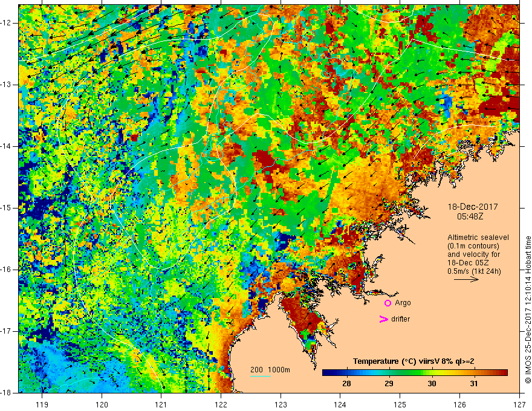
Task: Click latitude axis label '-18'
Action: [x=7, y=393]
